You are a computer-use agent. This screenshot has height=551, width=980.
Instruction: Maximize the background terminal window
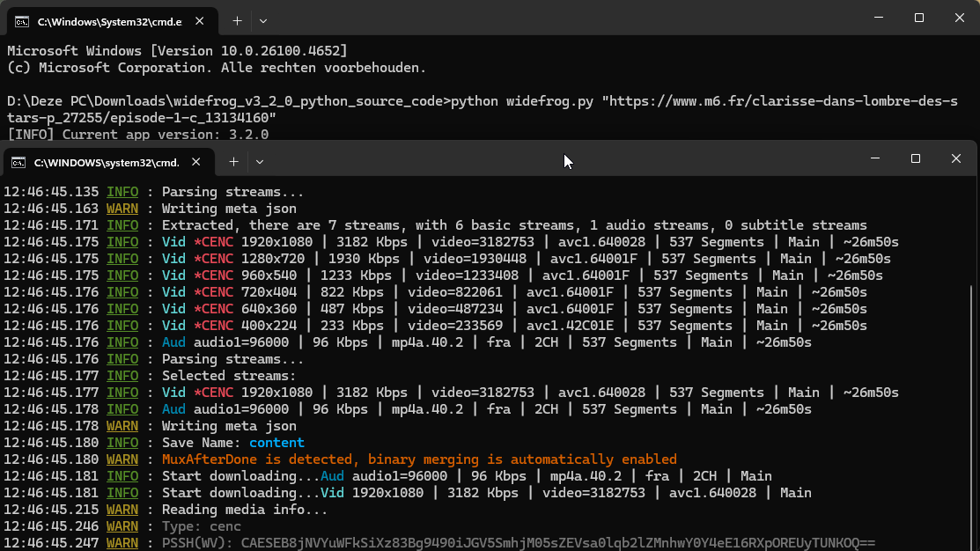918,18
